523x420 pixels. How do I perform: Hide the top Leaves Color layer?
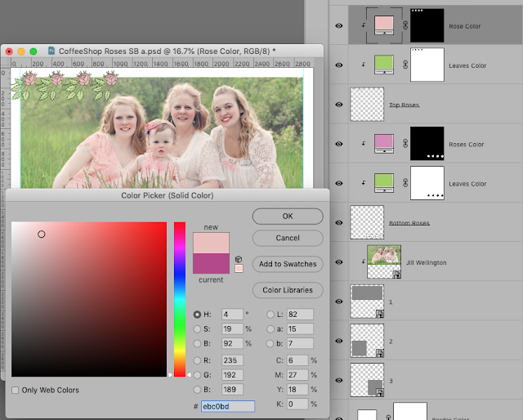click(x=339, y=65)
